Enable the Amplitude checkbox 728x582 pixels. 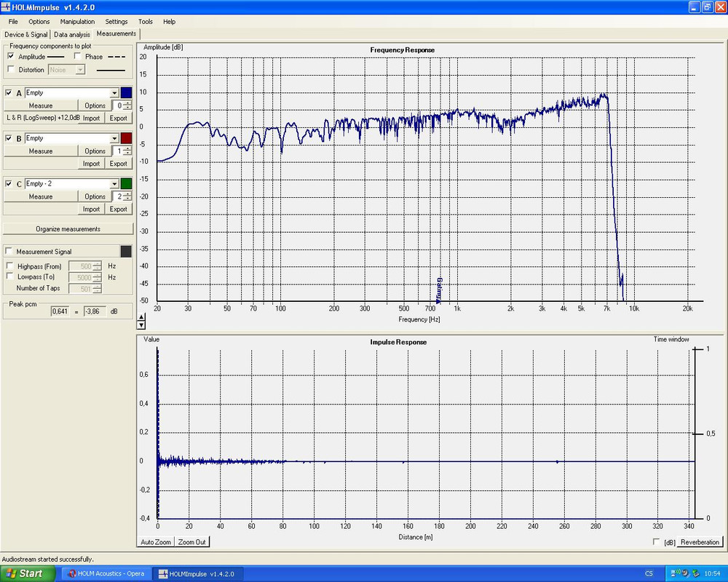click(x=11, y=56)
